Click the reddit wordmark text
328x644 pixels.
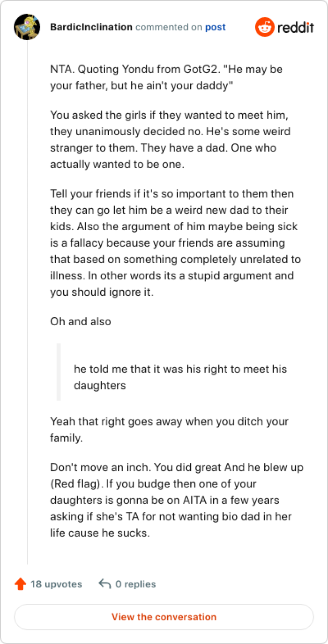pos(295,28)
